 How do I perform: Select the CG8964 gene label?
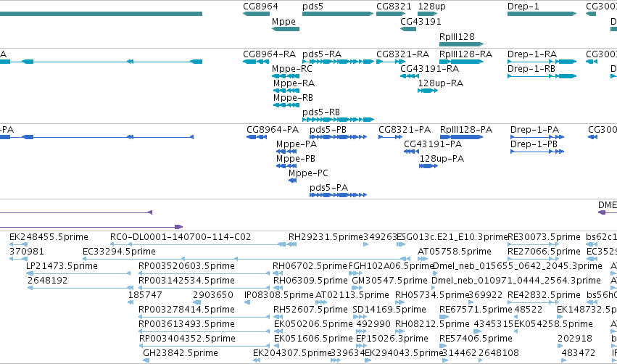(x=260, y=7)
